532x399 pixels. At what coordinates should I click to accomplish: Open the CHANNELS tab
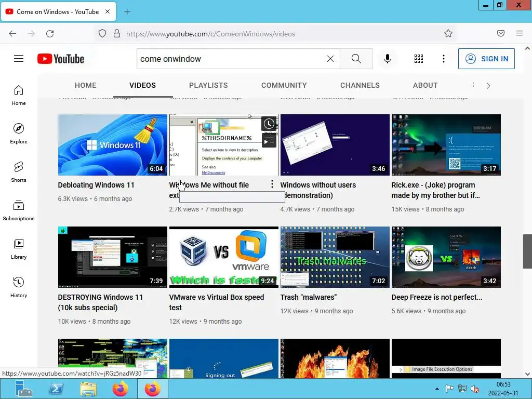360,86
